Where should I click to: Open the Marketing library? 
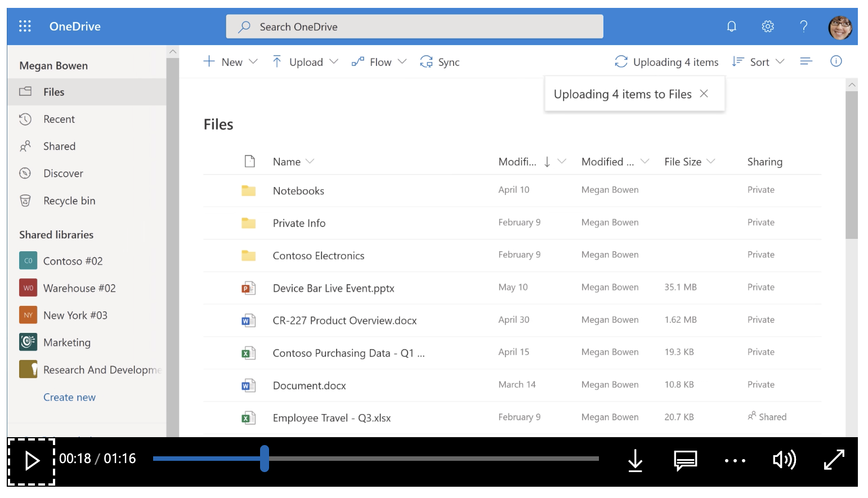click(55, 342)
